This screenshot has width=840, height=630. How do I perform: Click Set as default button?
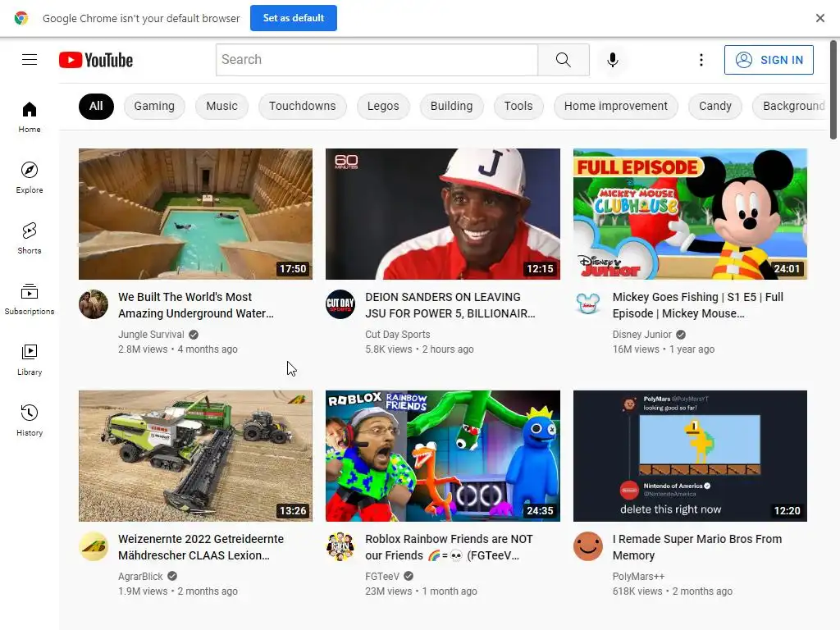pos(294,18)
